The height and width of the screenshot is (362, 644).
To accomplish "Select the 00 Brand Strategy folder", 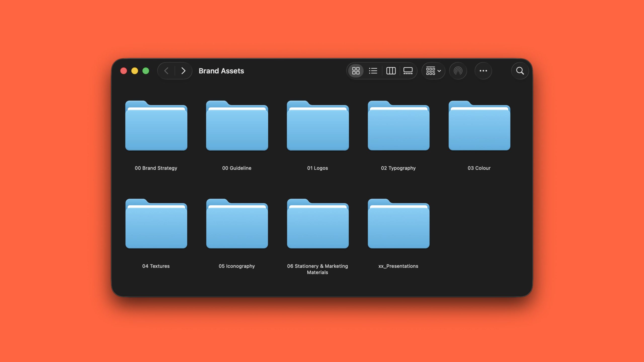I will click(156, 126).
